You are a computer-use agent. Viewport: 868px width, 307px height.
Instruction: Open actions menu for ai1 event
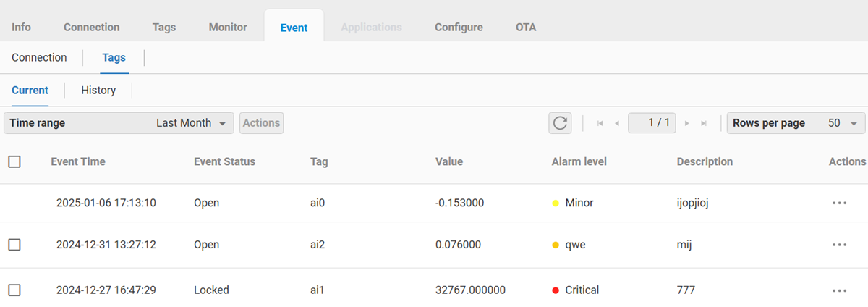coord(839,290)
